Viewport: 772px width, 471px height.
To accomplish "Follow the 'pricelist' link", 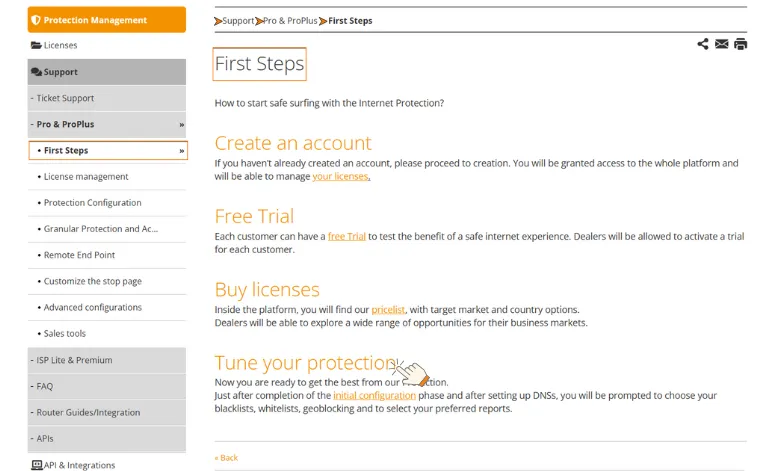I will 388,310.
